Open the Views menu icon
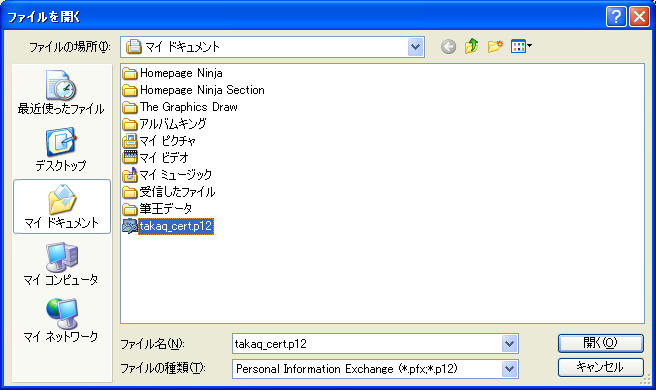The image size is (656, 390). click(521, 46)
